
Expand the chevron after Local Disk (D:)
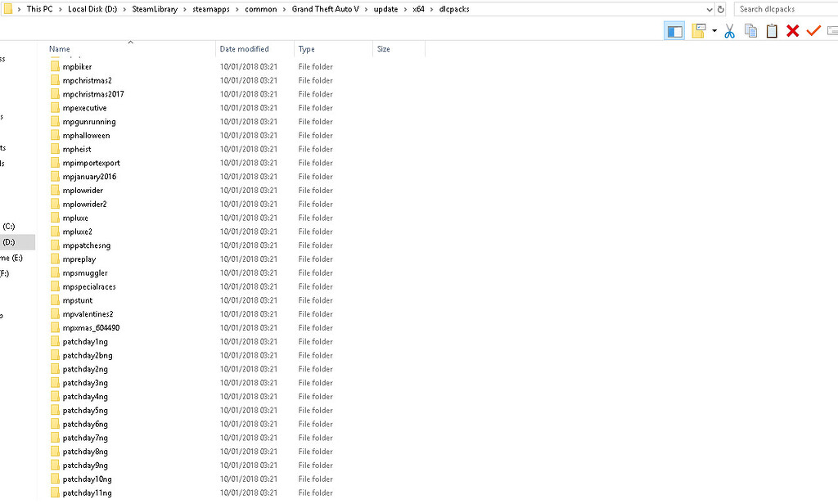pos(124,9)
